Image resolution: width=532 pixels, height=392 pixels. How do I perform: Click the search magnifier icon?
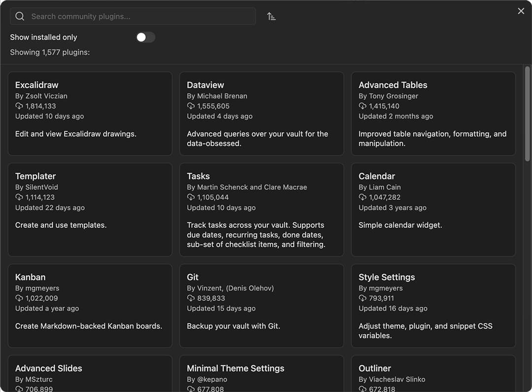click(20, 16)
